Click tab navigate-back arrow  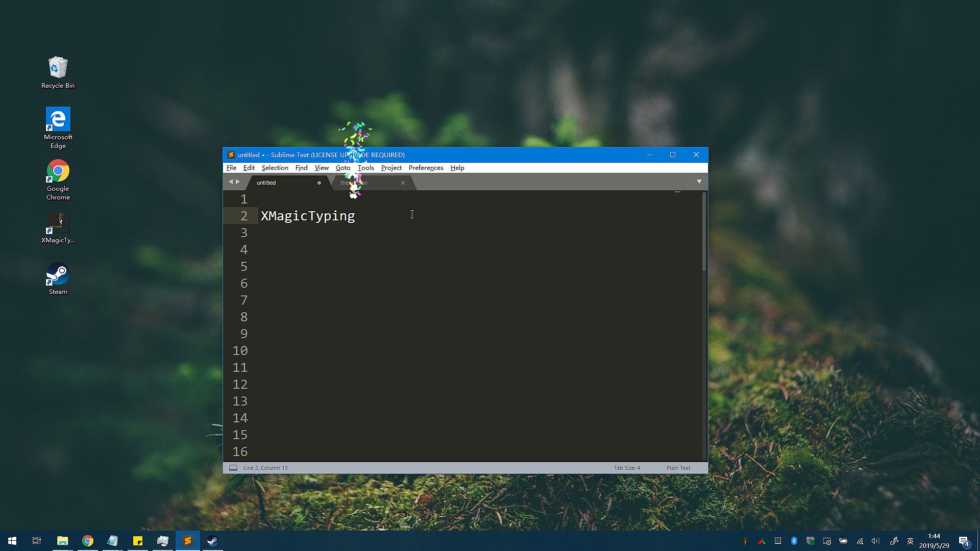(230, 182)
